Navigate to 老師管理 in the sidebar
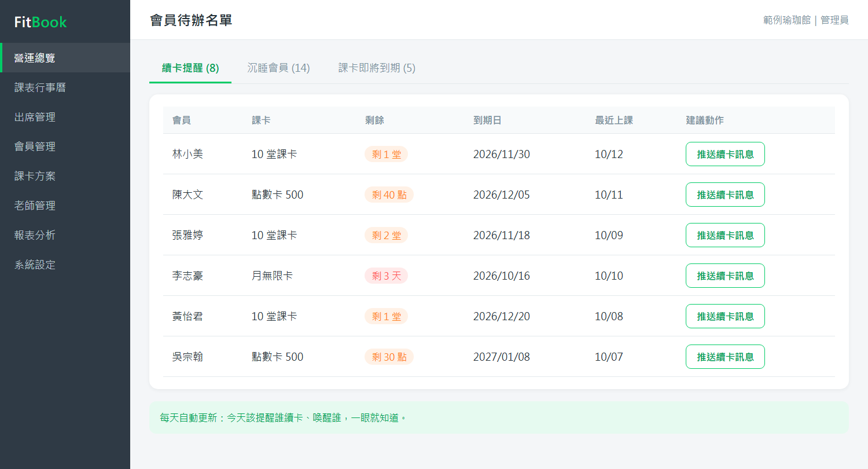Screen dimensions: 868x469 [65, 205]
